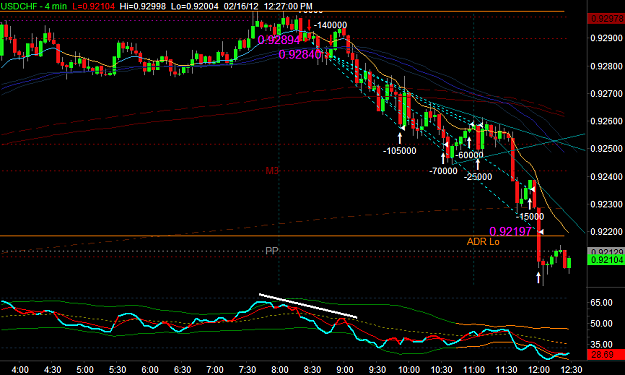This screenshot has height=375, width=625.
Task: Click the green 0.92104 current price tag
Action: 606,260
